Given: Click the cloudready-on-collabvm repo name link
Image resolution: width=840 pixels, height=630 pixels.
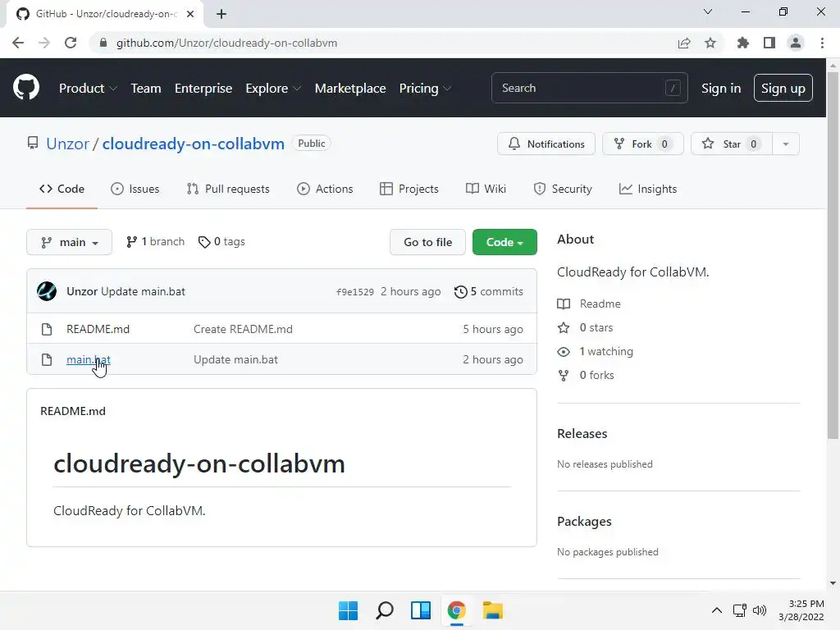Looking at the screenshot, I should [194, 144].
